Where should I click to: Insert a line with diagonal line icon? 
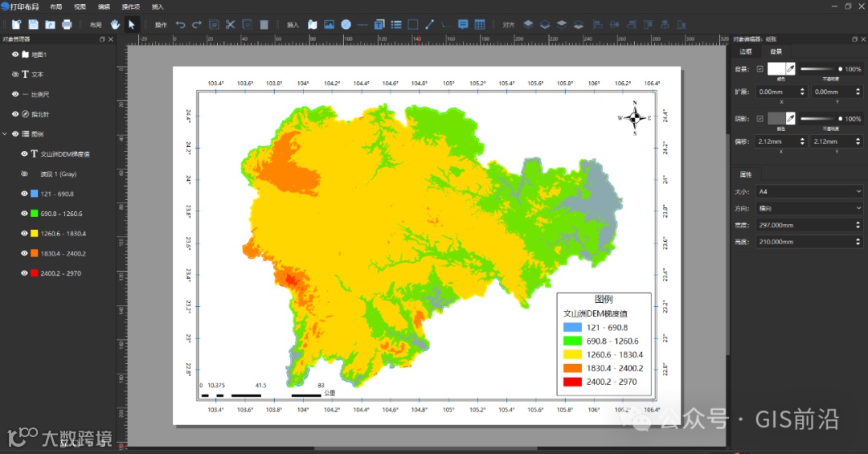(429, 24)
